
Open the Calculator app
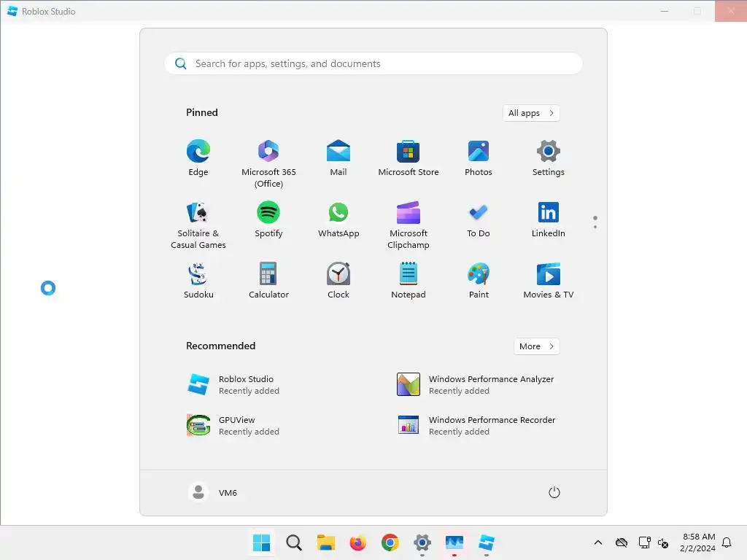[x=268, y=281]
